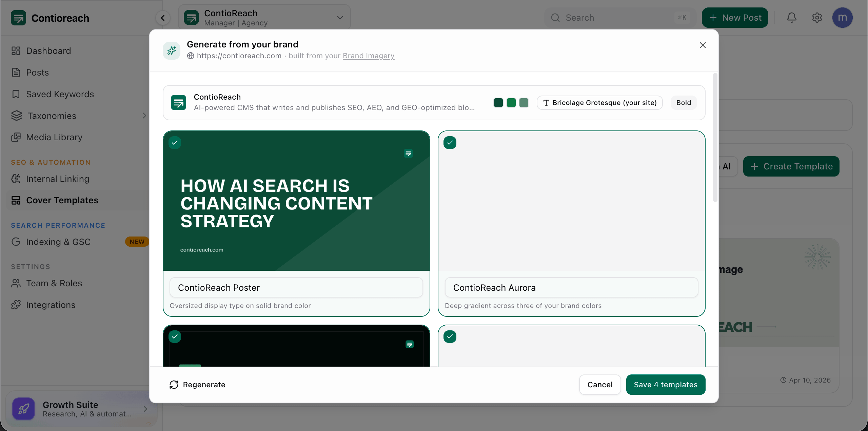Click 'Oversized display type on solid brand color'
This screenshot has height=431, width=868.
(x=240, y=306)
